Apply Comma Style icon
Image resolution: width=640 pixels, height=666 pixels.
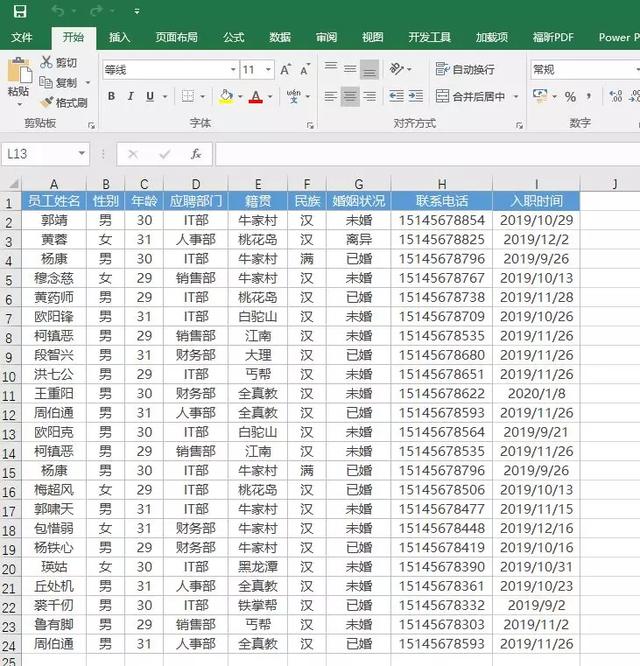click(x=589, y=96)
